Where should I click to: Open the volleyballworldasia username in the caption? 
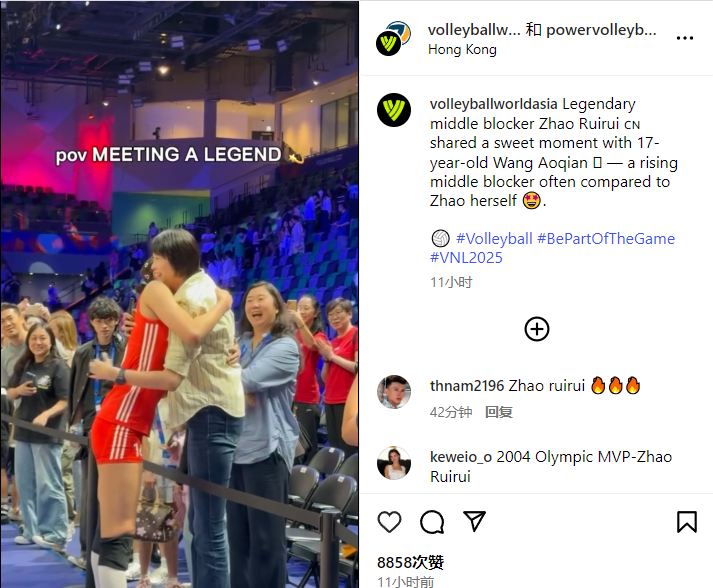(494, 104)
